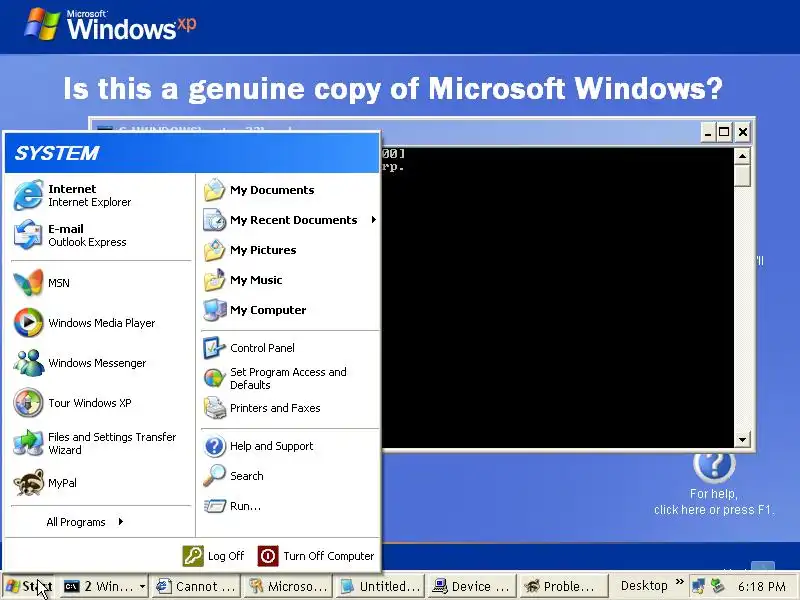Click scroll up arrow in console window
Image resolution: width=800 pixels, height=600 pixels.
(x=742, y=155)
